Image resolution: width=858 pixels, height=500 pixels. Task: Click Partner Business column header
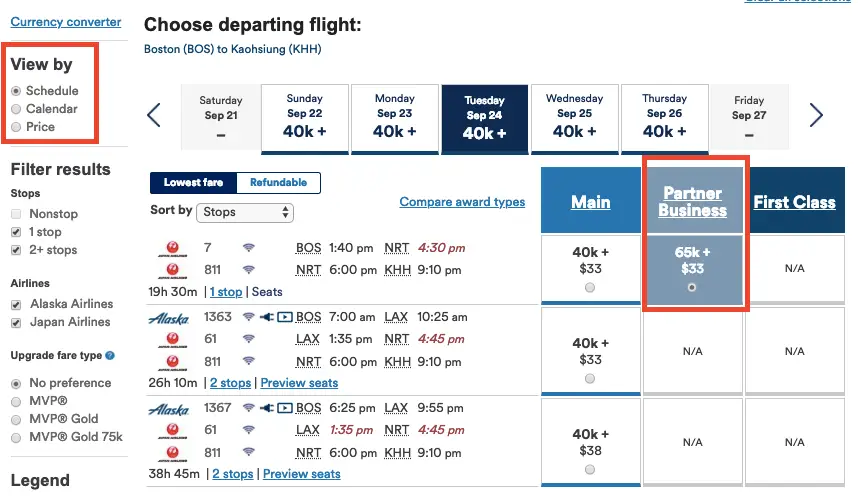[x=692, y=202]
